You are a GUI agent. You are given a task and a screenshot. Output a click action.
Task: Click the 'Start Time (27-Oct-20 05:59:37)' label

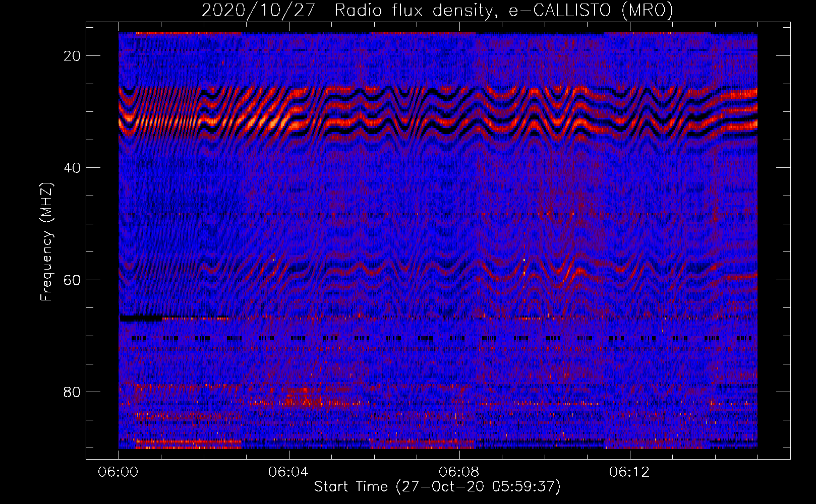(437, 487)
